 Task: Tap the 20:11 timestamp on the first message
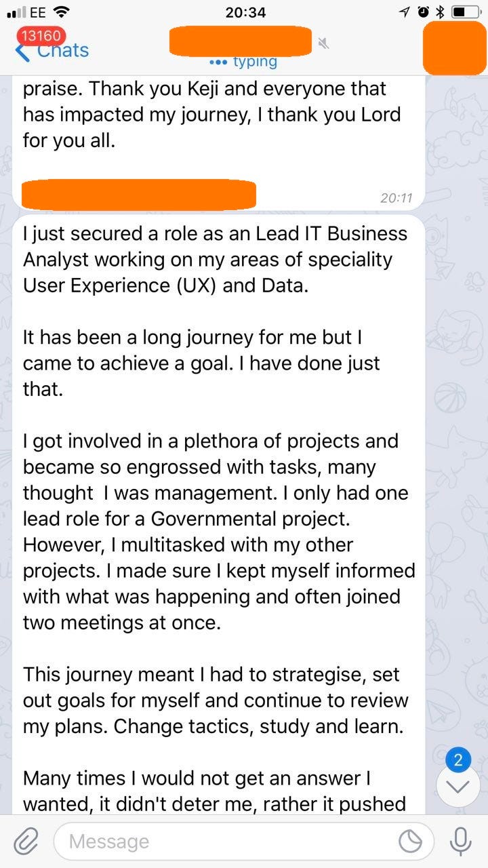pos(396,198)
